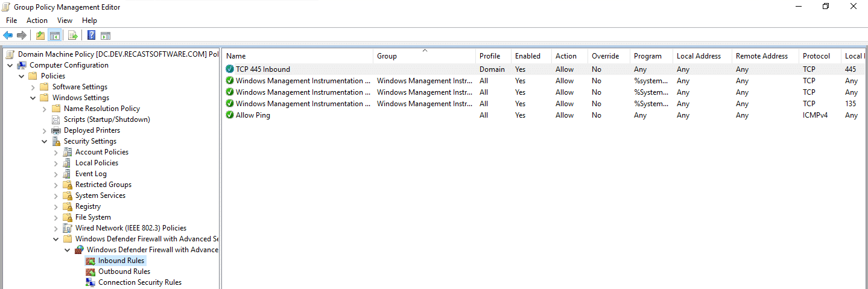Open the Action menu
868x289 pixels.
(x=37, y=21)
